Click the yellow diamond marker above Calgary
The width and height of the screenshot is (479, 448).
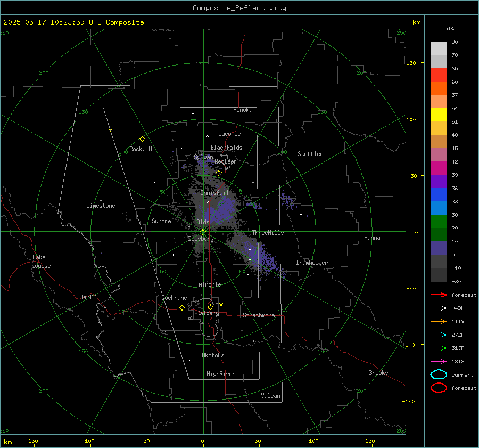click(x=210, y=307)
